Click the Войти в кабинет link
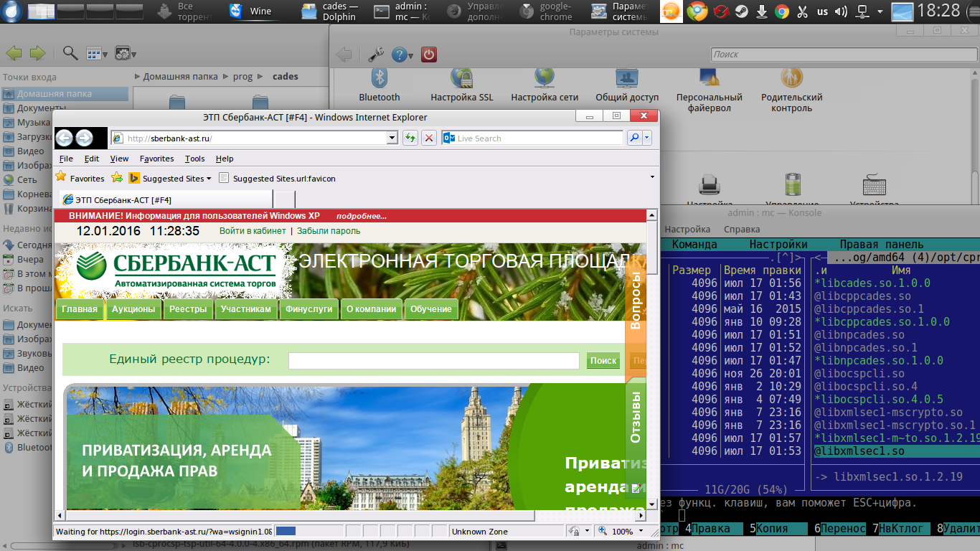Image resolution: width=980 pixels, height=551 pixels. 253,231
